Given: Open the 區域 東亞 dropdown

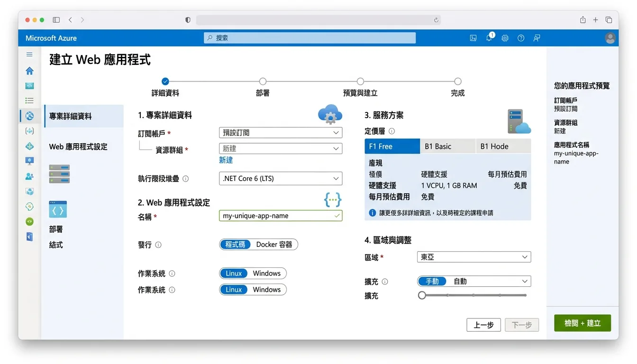Looking at the screenshot, I should (x=474, y=257).
